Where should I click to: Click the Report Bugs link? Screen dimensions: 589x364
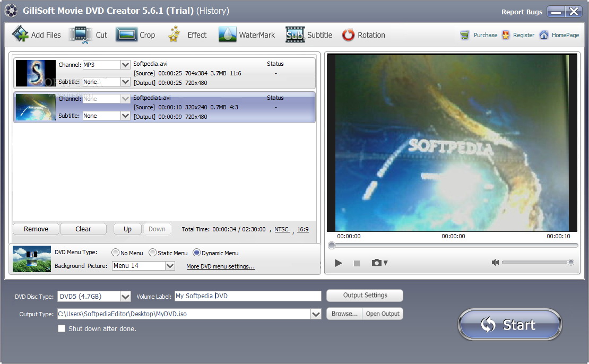[522, 12]
